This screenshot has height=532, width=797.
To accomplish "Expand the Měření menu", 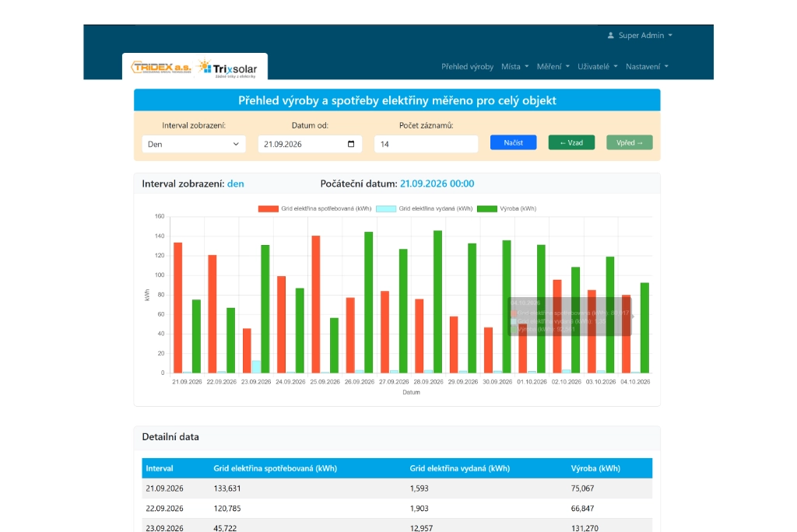I will coord(553,67).
